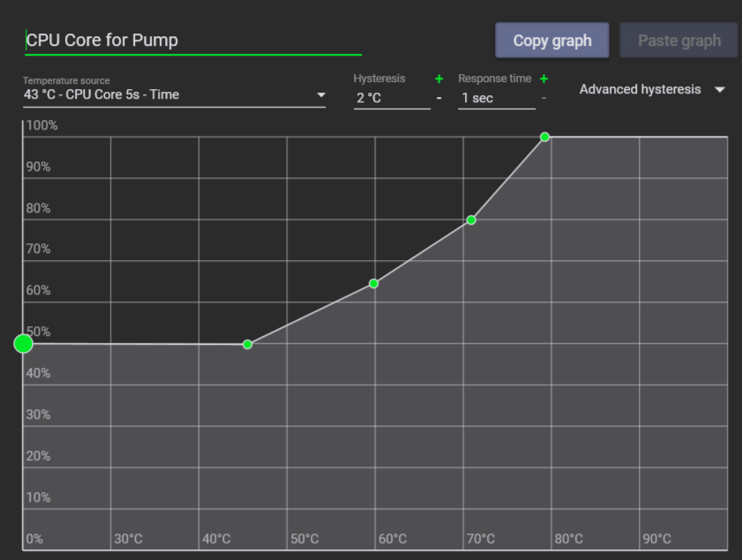The width and height of the screenshot is (742, 560).
Task: Click the 10% axis label
Action: click(38, 497)
